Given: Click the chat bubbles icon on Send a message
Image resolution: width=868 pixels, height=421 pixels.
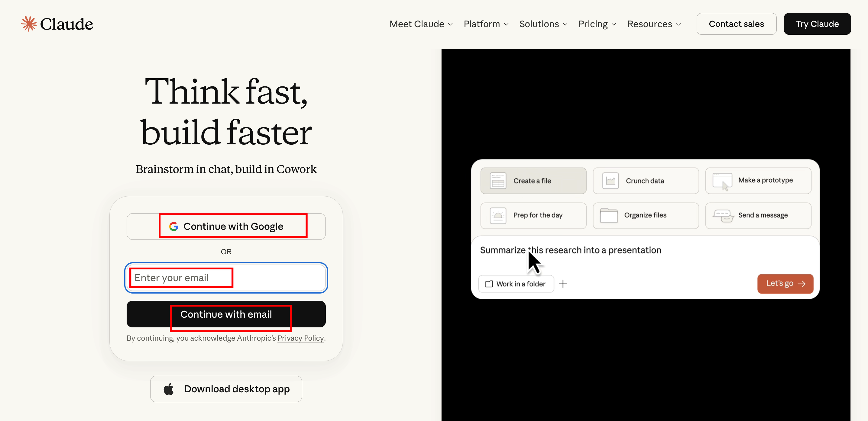Looking at the screenshot, I should (723, 216).
